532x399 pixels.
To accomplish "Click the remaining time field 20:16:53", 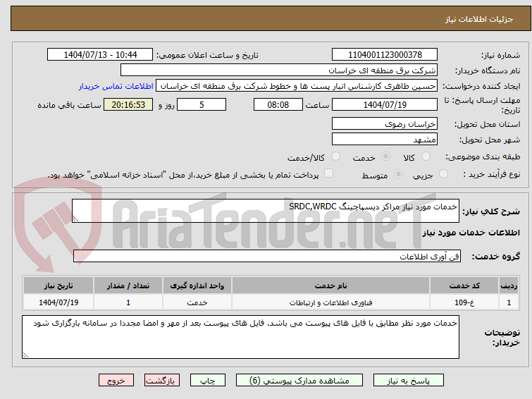I will point(128,104).
